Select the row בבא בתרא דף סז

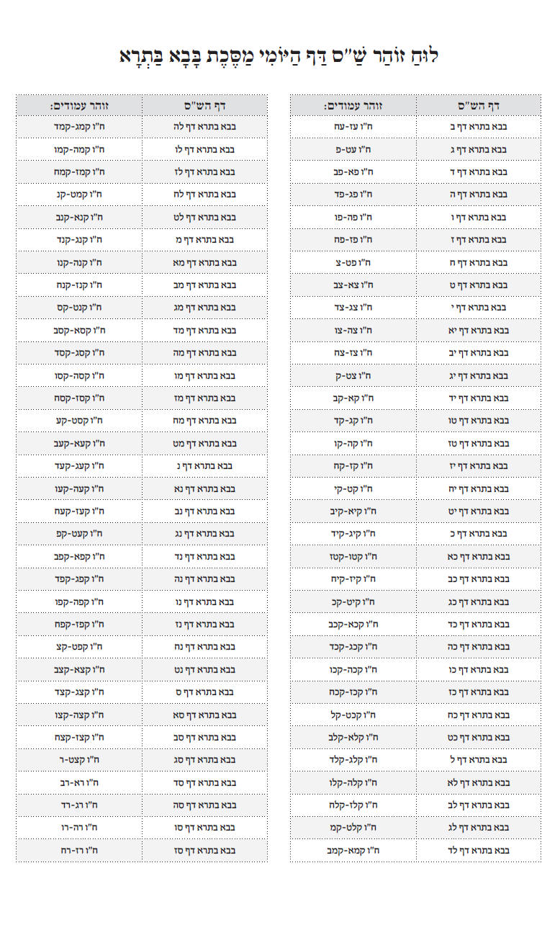pos(142,850)
